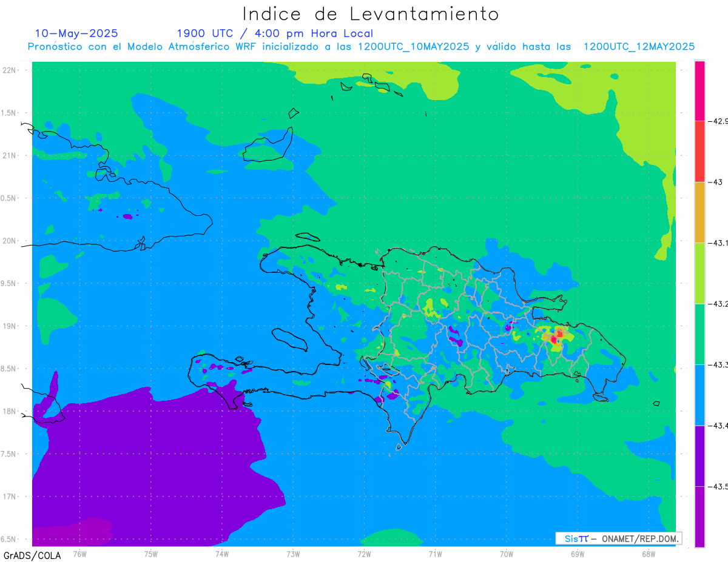Select the green swatch between -43.2 and -43.3

699,334
